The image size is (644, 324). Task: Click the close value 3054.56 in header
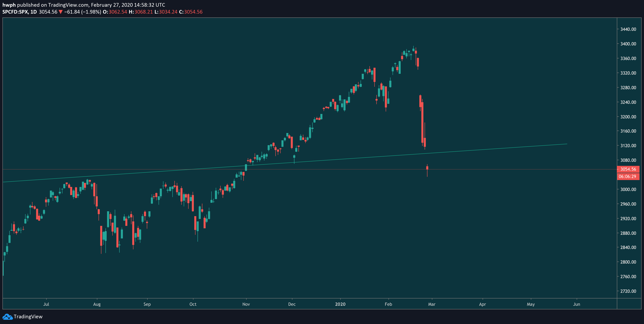point(193,12)
